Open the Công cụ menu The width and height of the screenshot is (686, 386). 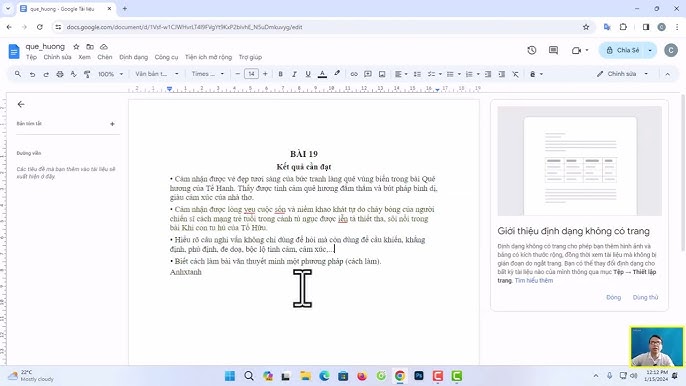pyautogui.click(x=166, y=57)
